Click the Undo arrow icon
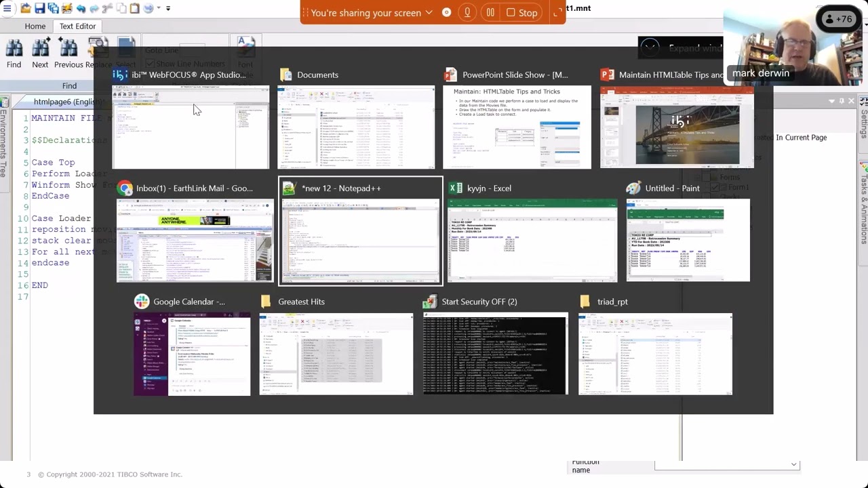Image resolution: width=868 pixels, height=488 pixels. 81,9
